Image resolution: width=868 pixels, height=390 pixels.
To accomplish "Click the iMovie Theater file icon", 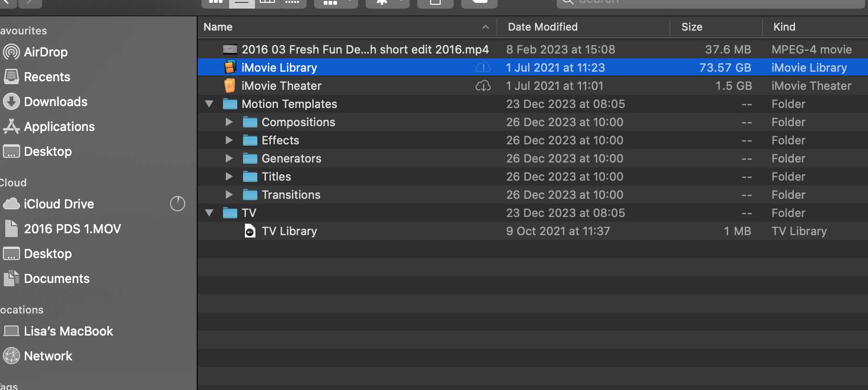I will (230, 86).
